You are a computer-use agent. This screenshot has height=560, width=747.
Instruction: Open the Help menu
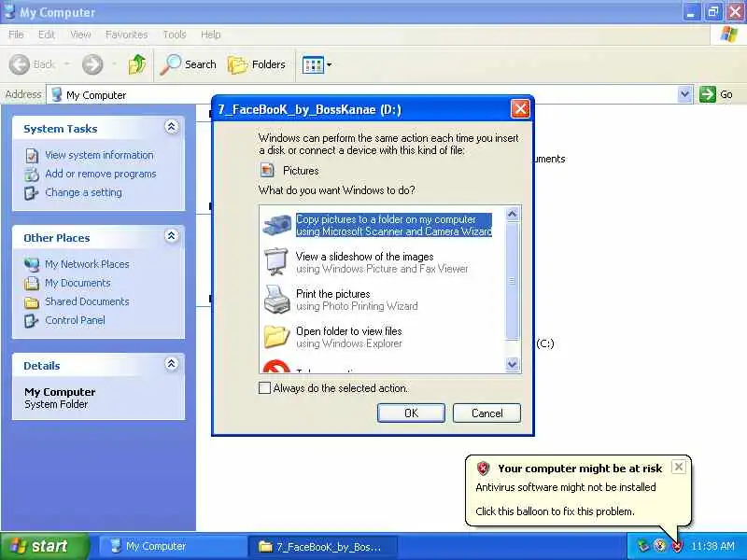click(x=211, y=35)
